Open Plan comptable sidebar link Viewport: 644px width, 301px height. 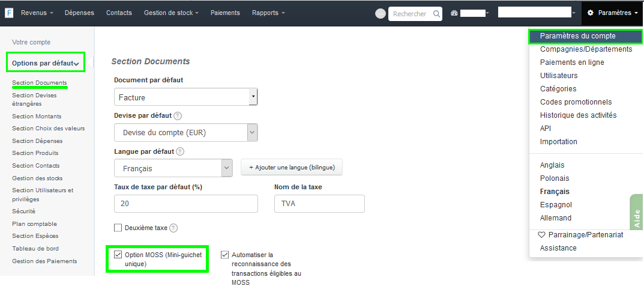[x=34, y=223]
